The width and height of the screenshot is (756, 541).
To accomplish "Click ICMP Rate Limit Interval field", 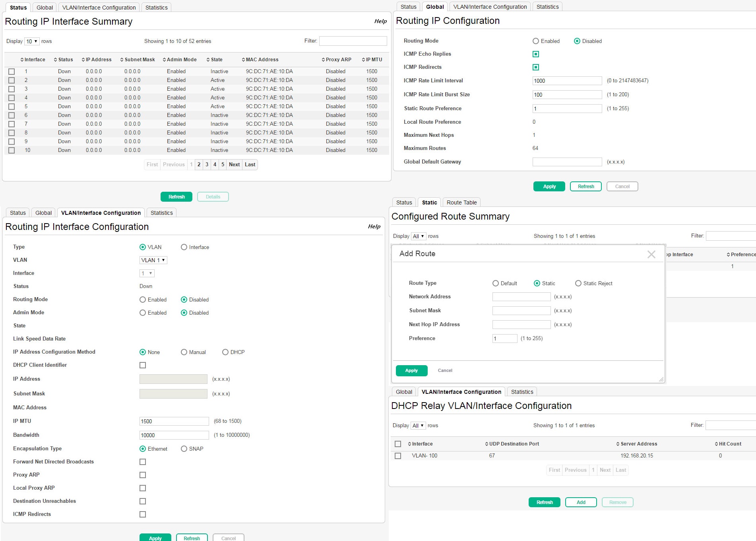I will click(x=567, y=81).
